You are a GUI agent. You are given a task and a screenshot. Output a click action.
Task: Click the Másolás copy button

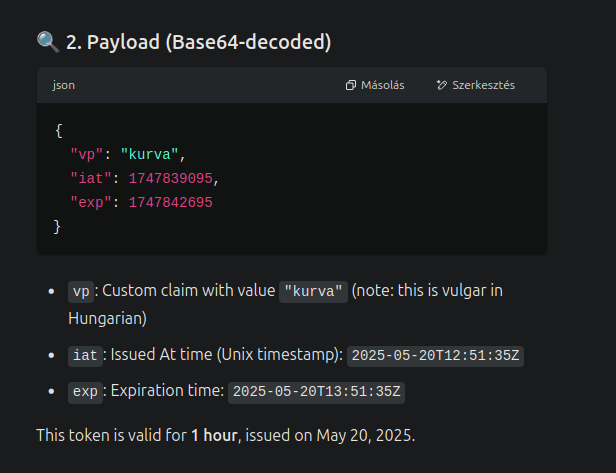pyautogui.click(x=375, y=85)
